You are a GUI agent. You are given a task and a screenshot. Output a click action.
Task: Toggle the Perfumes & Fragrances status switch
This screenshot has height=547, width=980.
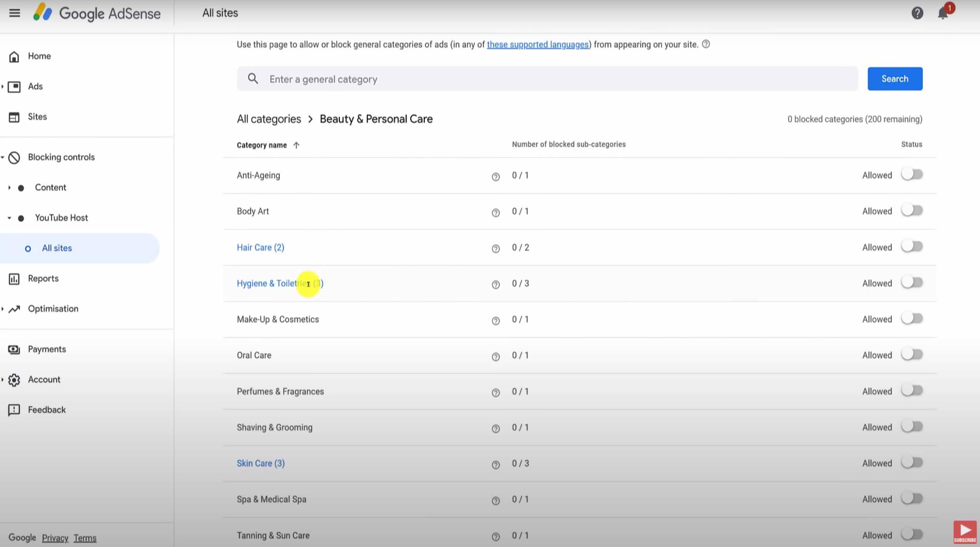click(912, 390)
